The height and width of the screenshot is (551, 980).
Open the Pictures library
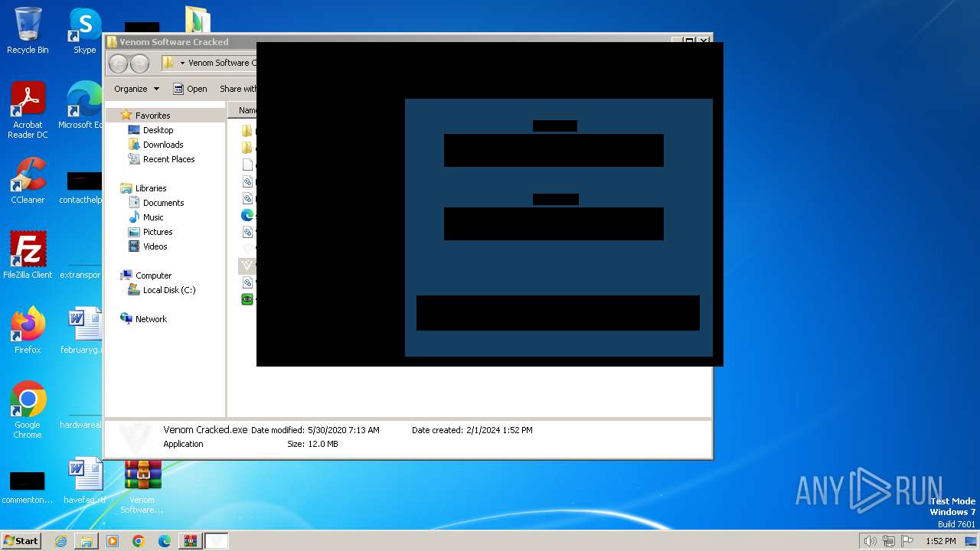[x=158, y=232]
